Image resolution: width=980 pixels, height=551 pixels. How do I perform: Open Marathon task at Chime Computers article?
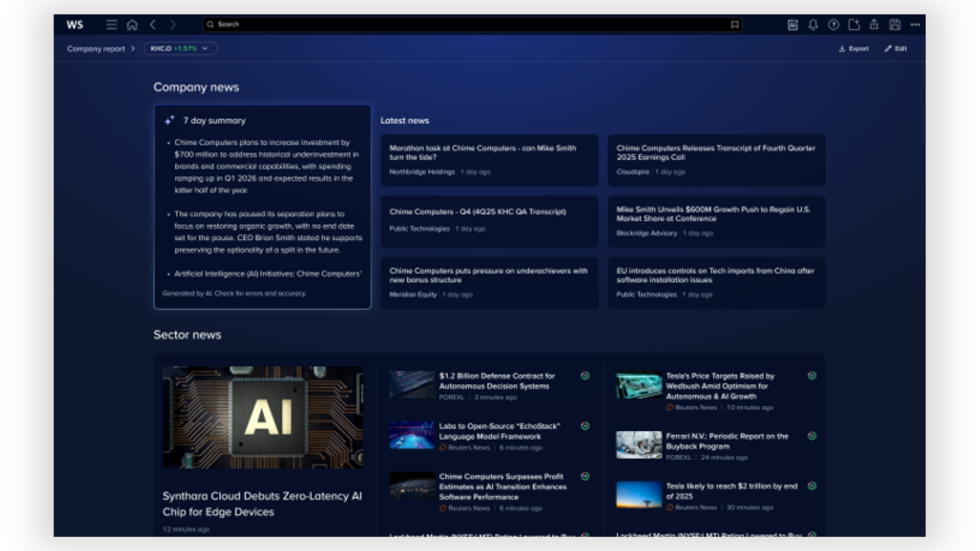(489, 160)
